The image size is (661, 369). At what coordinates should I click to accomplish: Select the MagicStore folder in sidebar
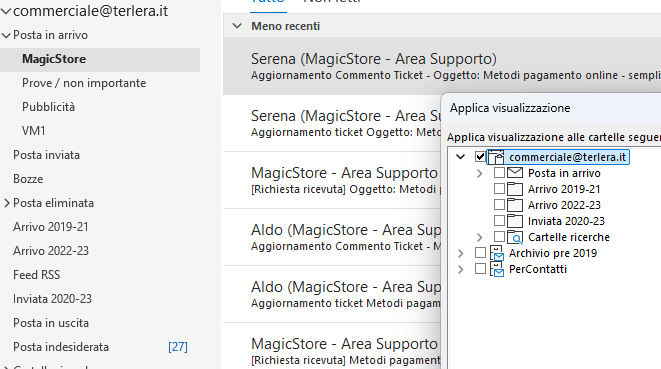click(100, 59)
